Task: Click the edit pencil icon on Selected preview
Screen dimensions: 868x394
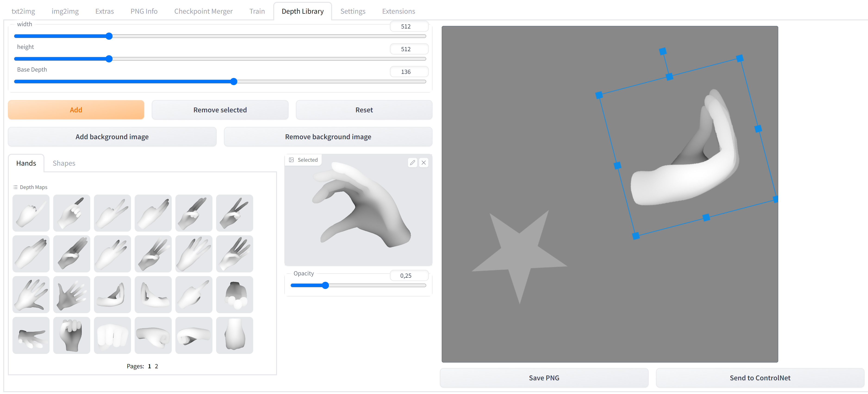Action: pyautogui.click(x=412, y=163)
